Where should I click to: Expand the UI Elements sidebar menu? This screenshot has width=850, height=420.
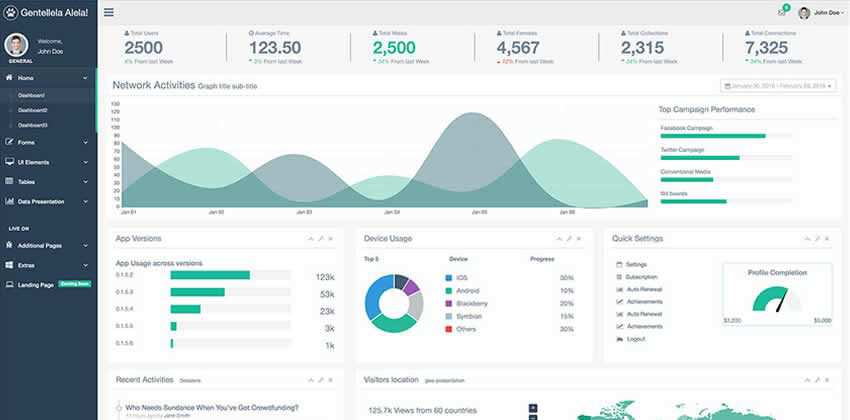point(48,162)
